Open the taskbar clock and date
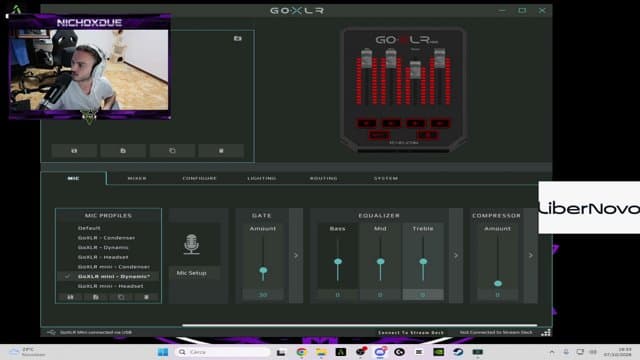Screen dimensions: 640x360 click(x=618, y=352)
